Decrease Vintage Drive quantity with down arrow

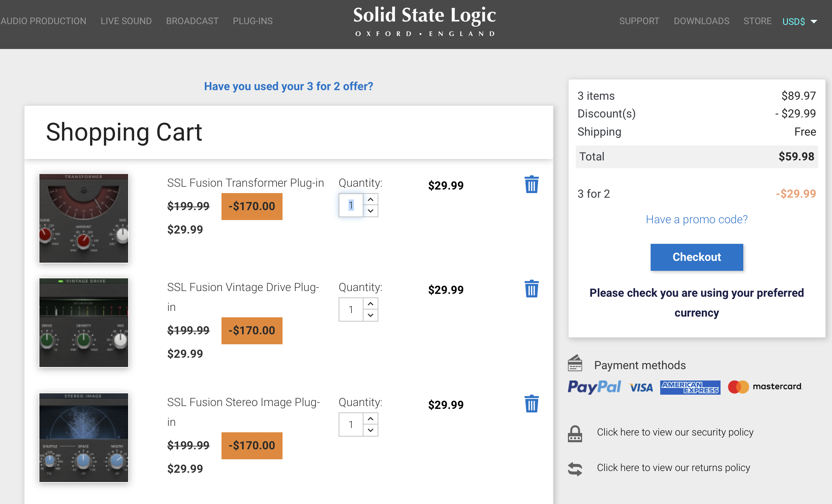click(x=371, y=315)
